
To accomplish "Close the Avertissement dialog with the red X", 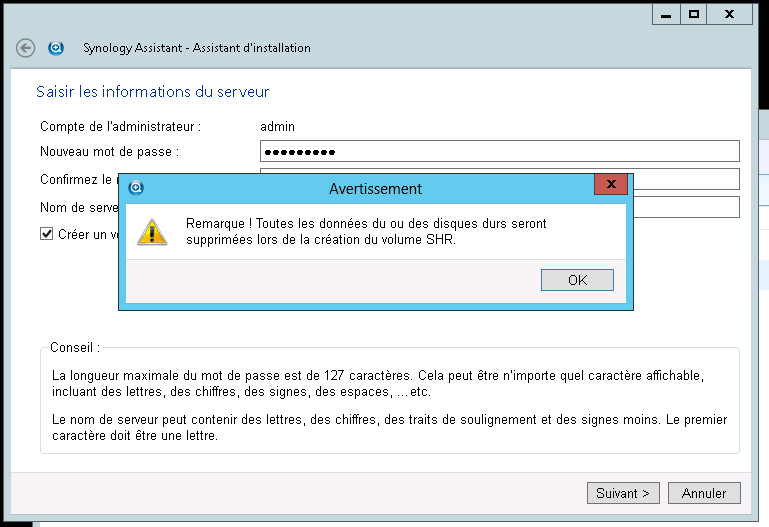I will coord(611,184).
